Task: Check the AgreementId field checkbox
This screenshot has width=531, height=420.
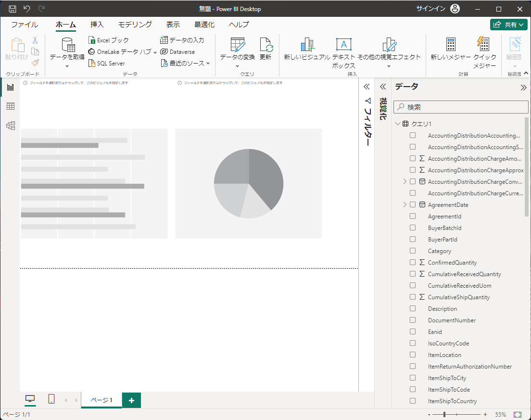Action: coord(413,216)
